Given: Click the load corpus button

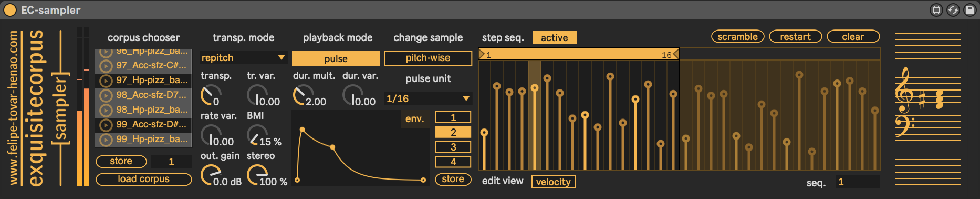Looking at the screenshot, I should coord(143,179).
